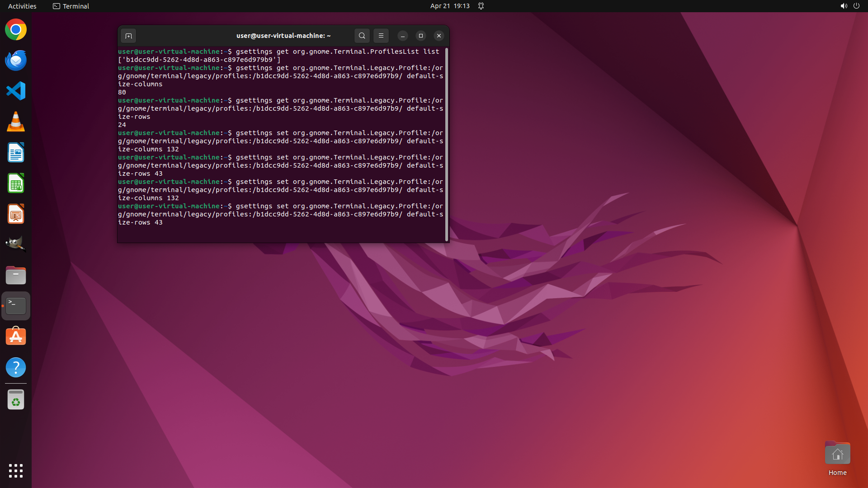Launch LibreOffice Writer from dock
Viewport: 868px width, 488px height.
(x=16, y=153)
